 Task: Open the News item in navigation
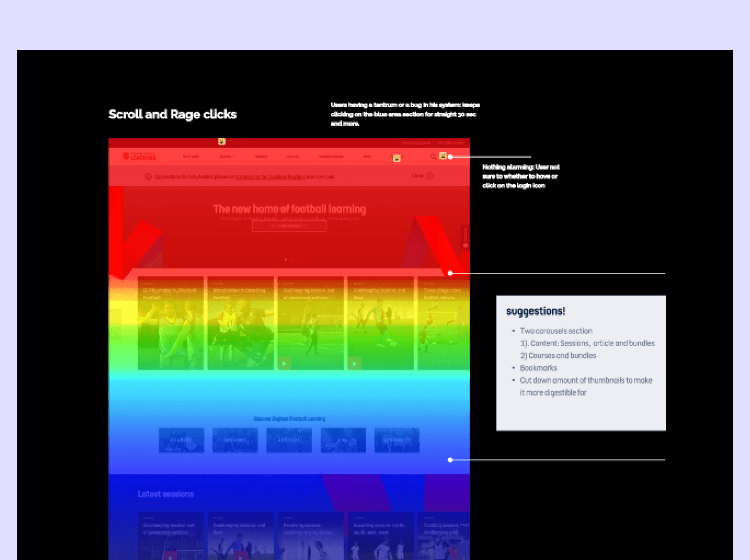[x=367, y=157]
